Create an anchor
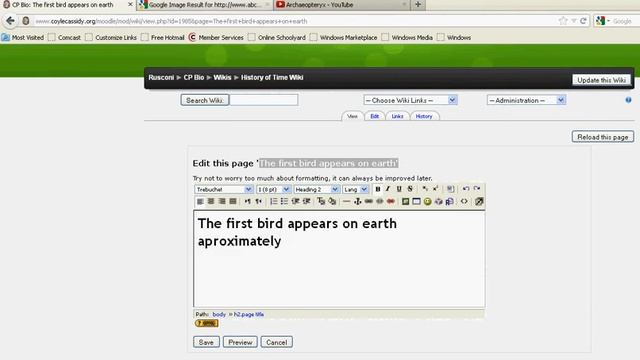 (x=358, y=201)
